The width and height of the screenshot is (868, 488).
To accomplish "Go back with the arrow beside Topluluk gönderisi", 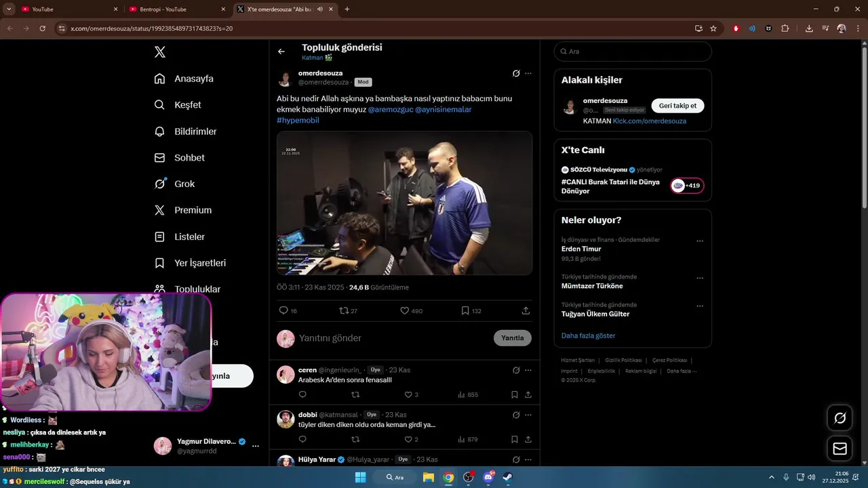I will [281, 52].
